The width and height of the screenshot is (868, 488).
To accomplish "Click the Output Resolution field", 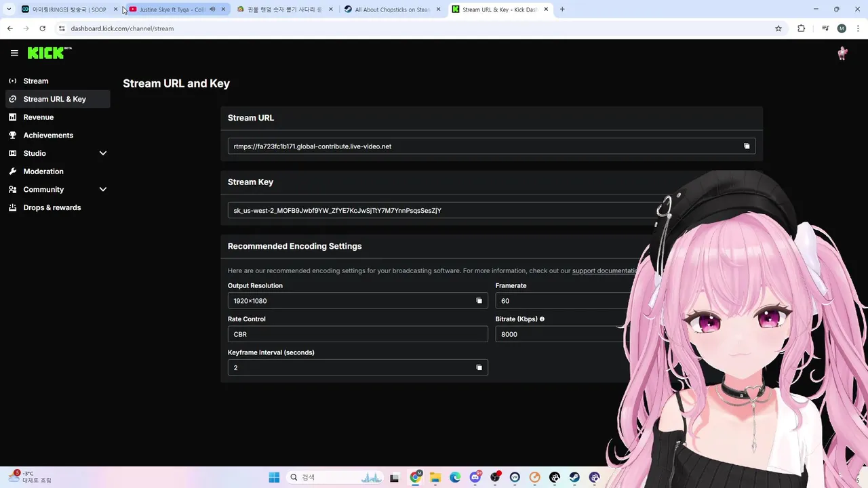I will 358,301.
